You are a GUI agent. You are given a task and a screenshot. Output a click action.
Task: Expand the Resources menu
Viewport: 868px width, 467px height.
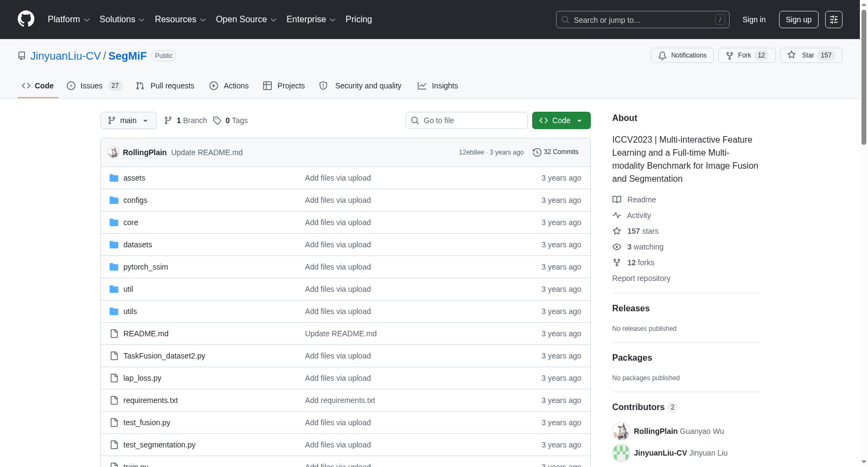click(181, 20)
